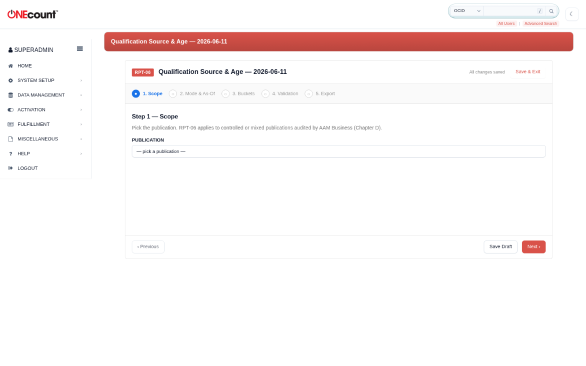Click the step 1 Scope circle indicator
Screen dimensions: 586x366
point(136,93)
